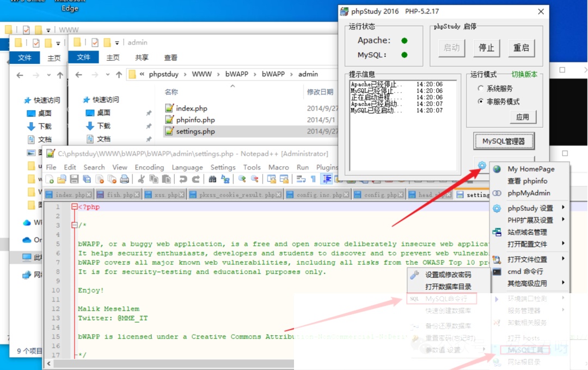
Task: Click Save All icon in Notepad++ toolbar
Action: (x=87, y=179)
